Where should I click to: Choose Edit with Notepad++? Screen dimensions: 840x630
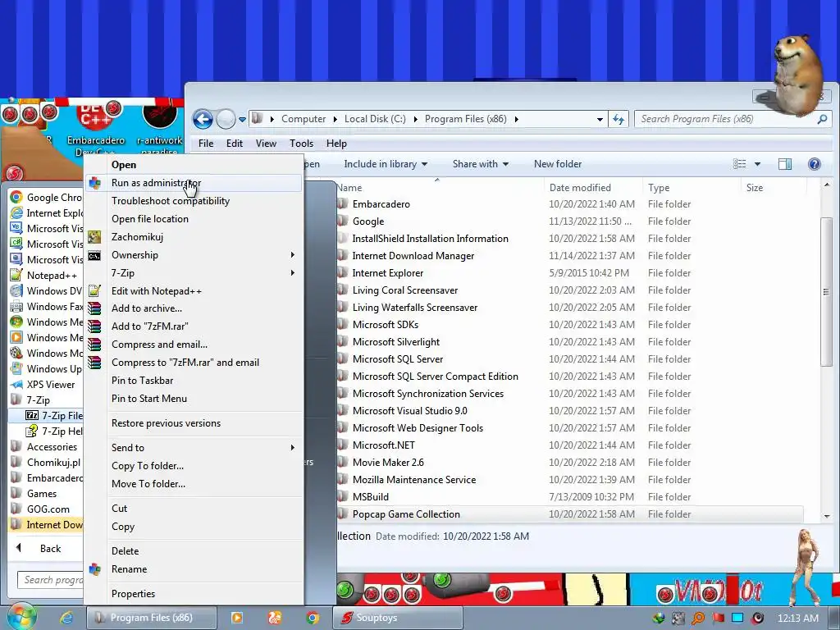[x=157, y=291]
